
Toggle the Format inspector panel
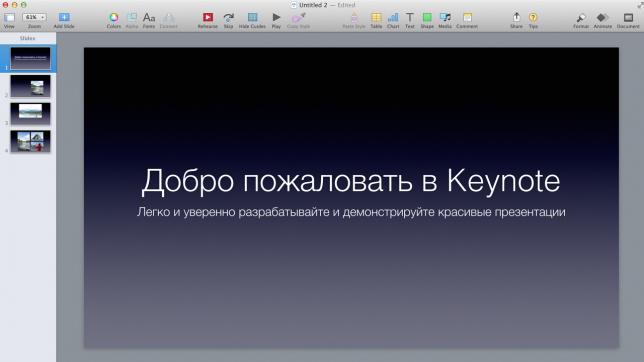click(581, 18)
